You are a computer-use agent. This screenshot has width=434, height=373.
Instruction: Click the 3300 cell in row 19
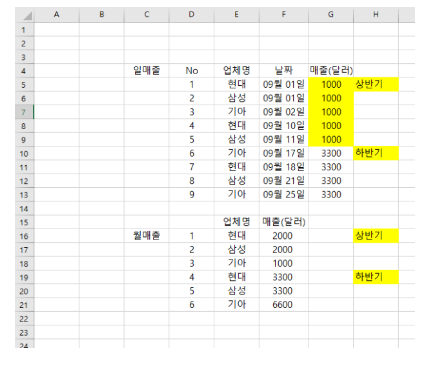click(284, 277)
